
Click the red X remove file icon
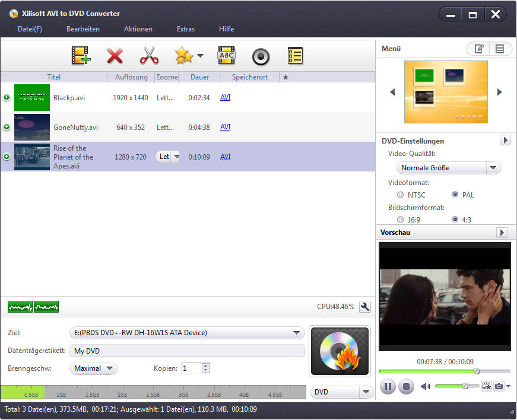point(115,56)
